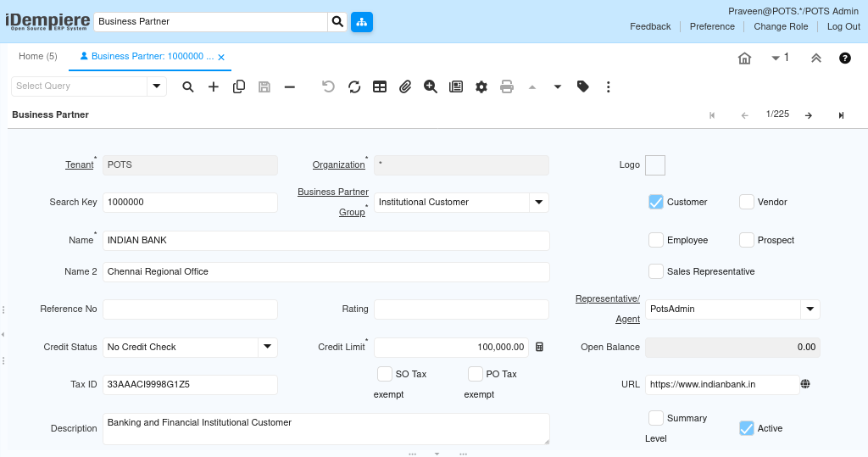Toggle PO Tax exempt checkbox
The height and width of the screenshot is (457, 868).
pyautogui.click(x=475, y=374)
